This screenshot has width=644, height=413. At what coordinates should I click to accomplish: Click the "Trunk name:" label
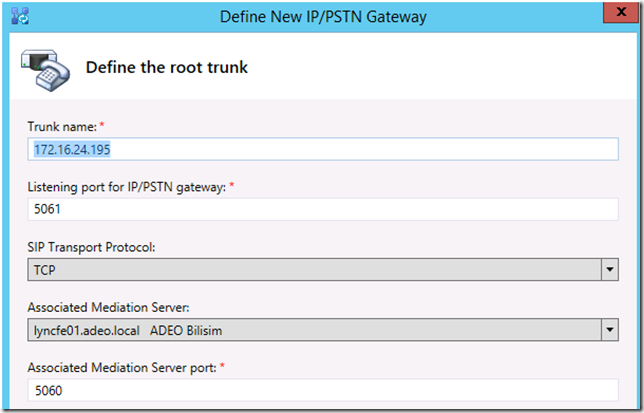coord(61,126)
